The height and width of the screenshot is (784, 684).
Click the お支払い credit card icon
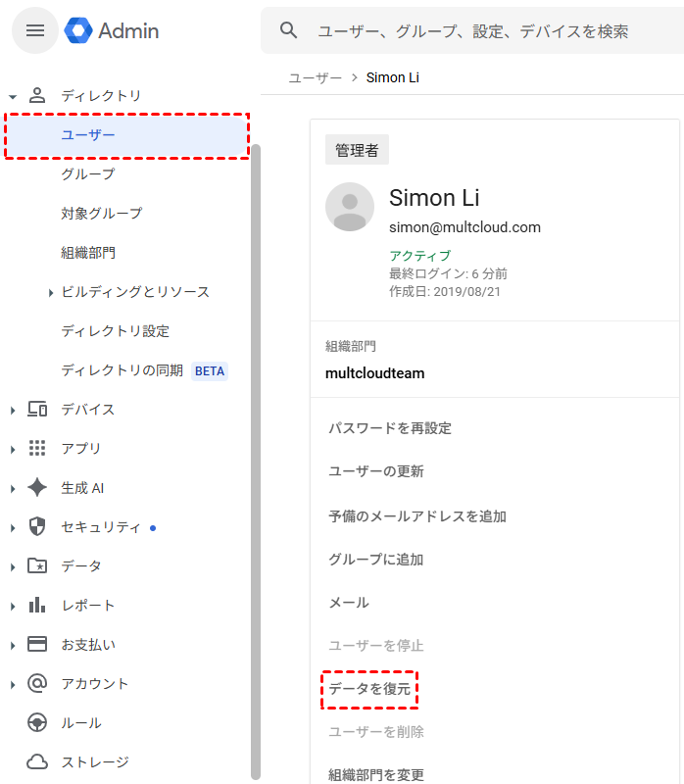click(x=37, y=644)
